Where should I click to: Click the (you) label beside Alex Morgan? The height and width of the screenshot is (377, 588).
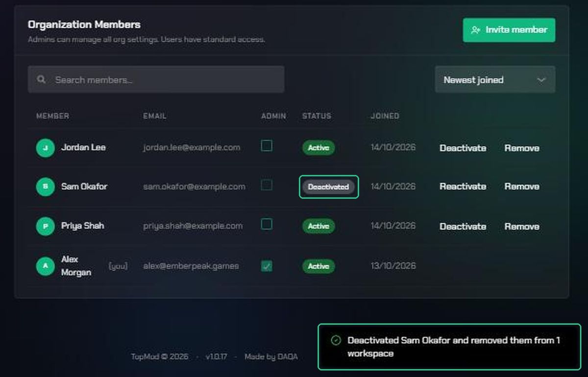pyautogui.click(x=118, y=266)
